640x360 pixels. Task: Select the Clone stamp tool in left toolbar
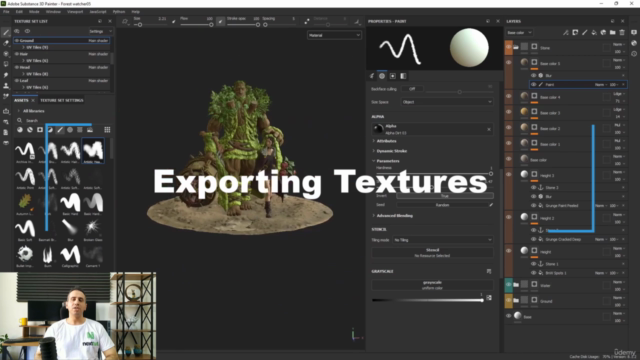(x=6, y=86)
